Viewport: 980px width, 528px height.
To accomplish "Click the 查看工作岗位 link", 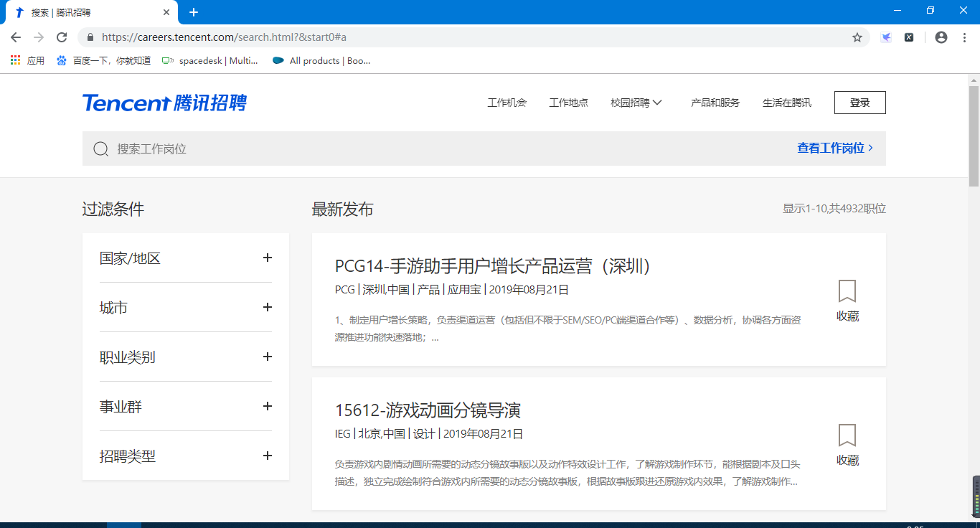I will point(835,148).
